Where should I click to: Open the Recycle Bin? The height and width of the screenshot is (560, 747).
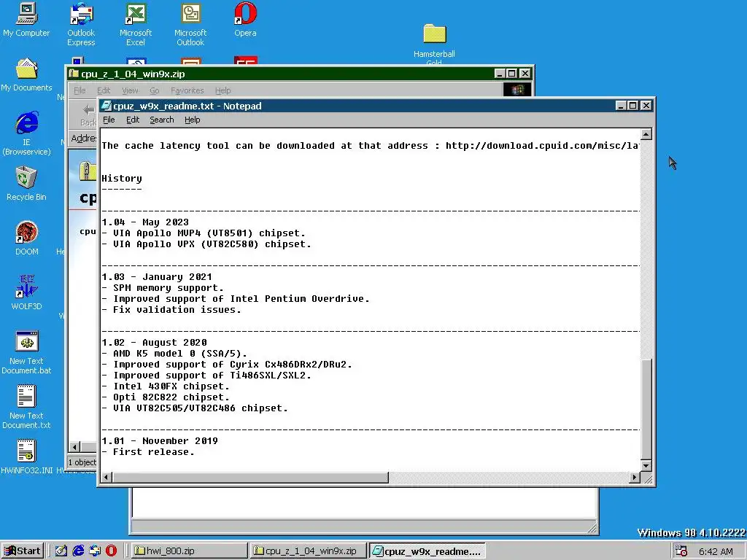[26, 183]
